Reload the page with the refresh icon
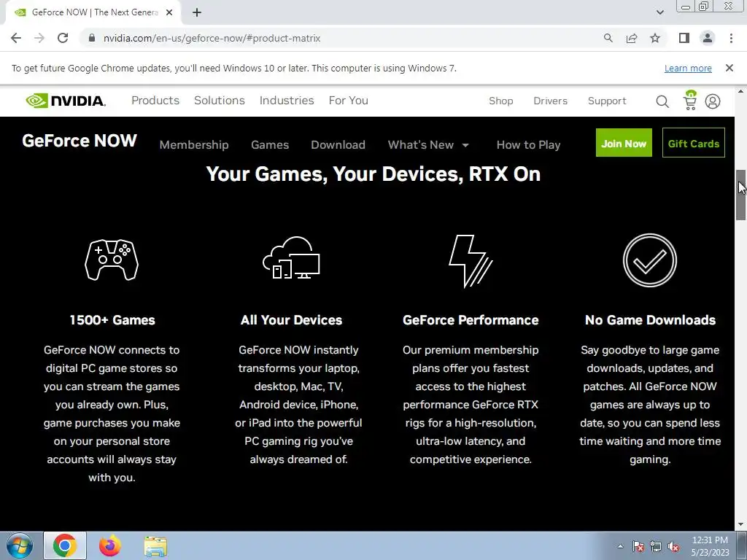Image resolution: width=747 pixels, height=560 pixels. (x=63, y=38)
